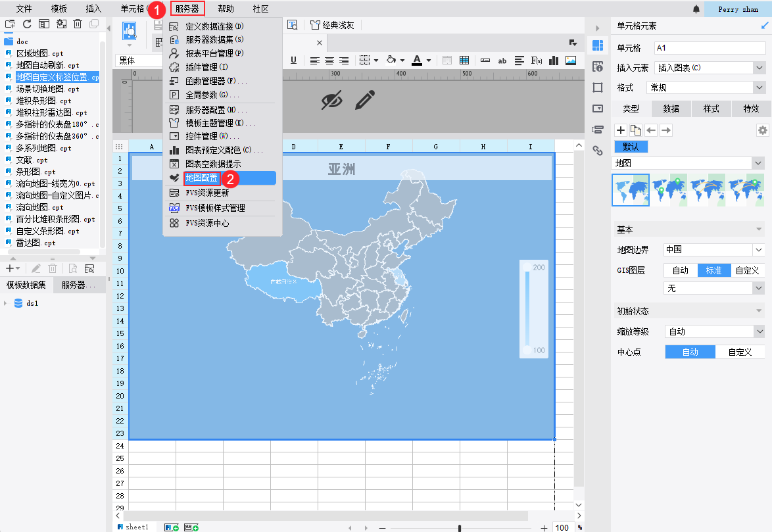Click the 'ab' text insert toolbar icon
The image size is (772, 532).
pyautogui.click(x=502, y=60)
